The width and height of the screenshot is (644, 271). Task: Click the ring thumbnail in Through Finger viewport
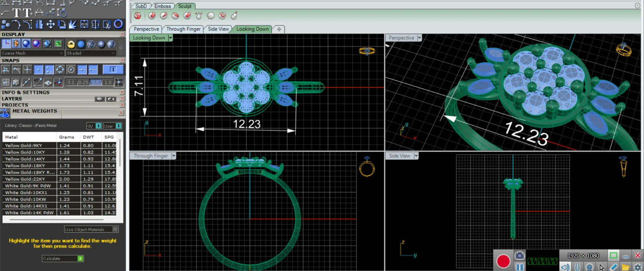367,167
